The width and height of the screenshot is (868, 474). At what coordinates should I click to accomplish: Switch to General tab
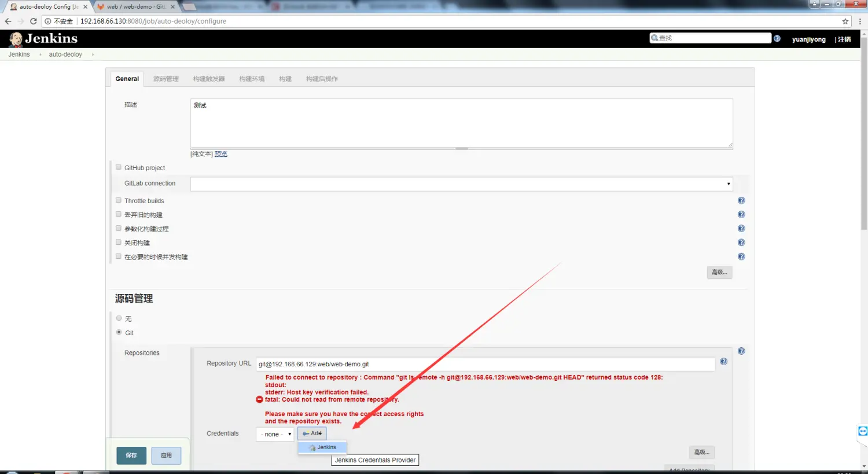(x=127, y=79)
